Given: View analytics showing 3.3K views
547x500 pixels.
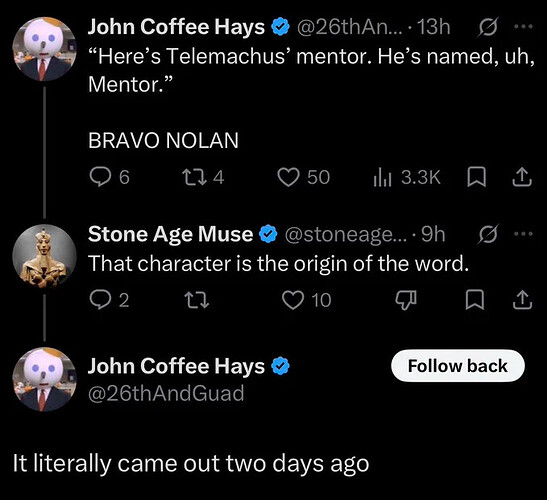Looking at the screenshot, I should click(407, 177).
